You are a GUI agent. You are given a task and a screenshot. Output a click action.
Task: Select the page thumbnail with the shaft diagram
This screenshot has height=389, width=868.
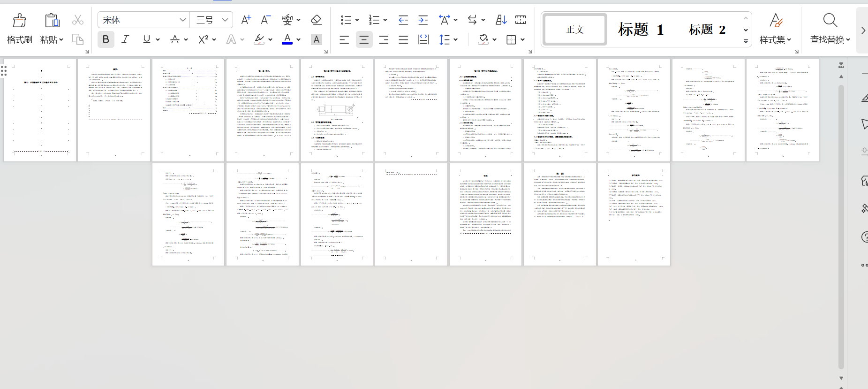337,110
